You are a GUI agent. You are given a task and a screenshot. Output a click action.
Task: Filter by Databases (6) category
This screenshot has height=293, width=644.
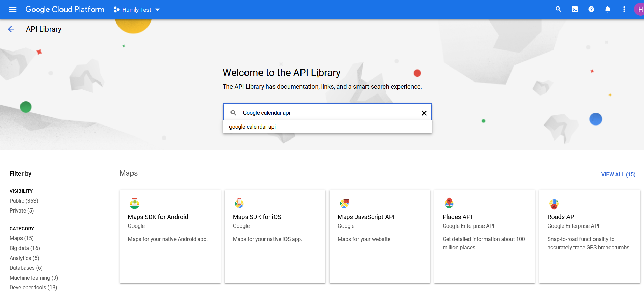tap(26, 268)
